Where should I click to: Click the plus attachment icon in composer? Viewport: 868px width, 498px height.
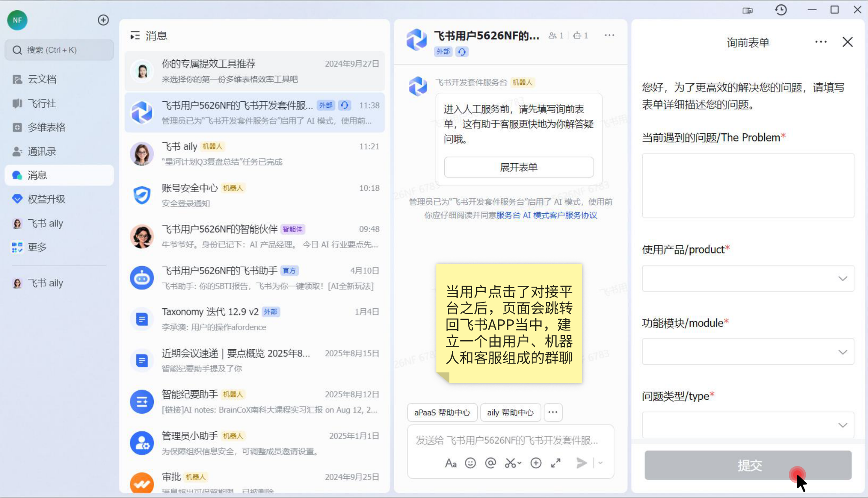click(x=536, y=463)
